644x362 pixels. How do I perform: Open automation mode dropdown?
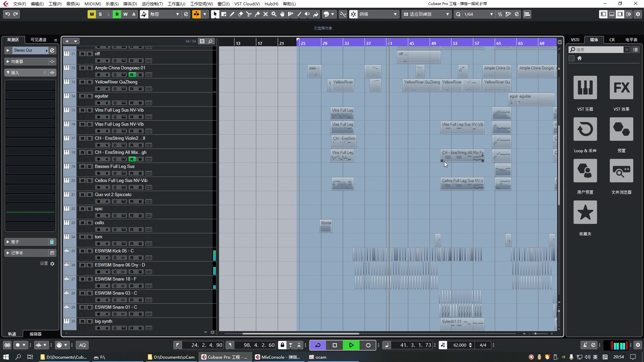164,14
